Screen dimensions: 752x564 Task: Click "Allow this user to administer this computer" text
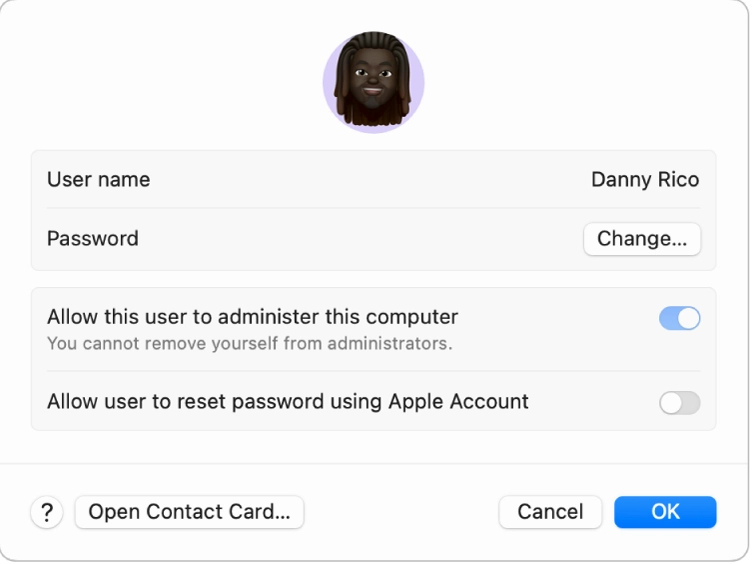[252, 317]
